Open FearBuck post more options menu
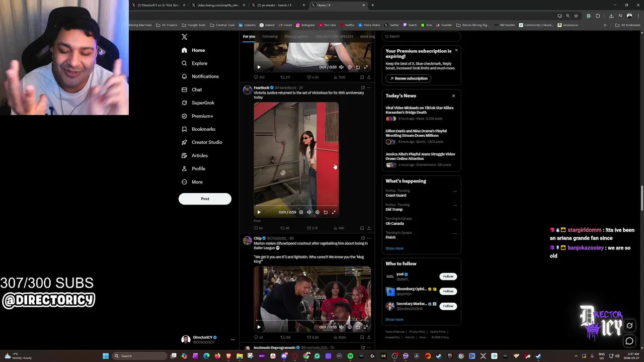644x362 pixels. (369, 87)
